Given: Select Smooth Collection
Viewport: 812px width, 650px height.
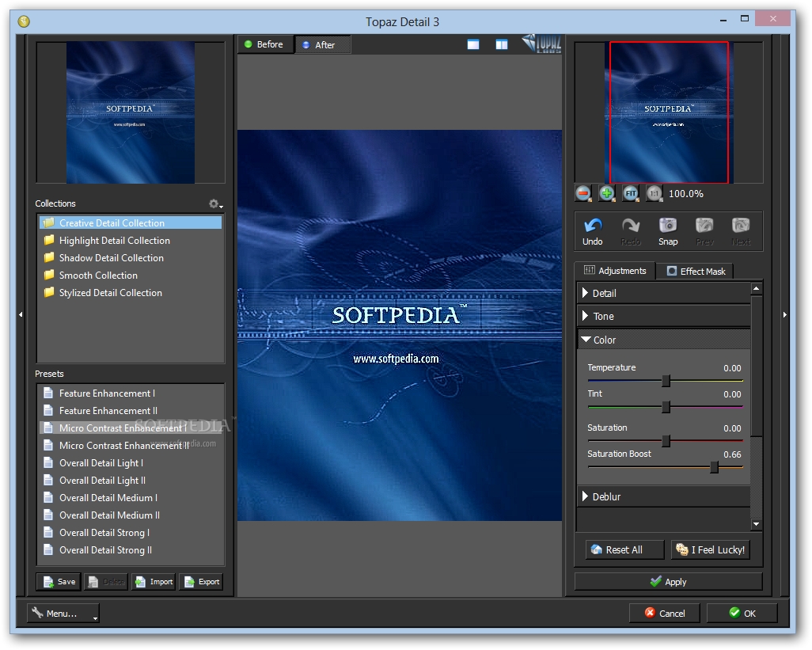Looking at the screenshot, I should click(131, 275).
